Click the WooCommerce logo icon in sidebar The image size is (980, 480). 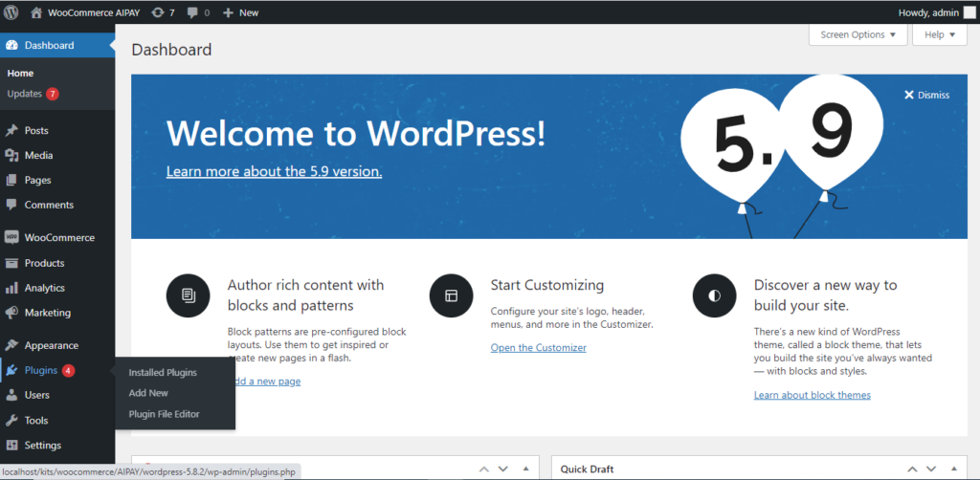pyautogui.click(x=11, y=238)
